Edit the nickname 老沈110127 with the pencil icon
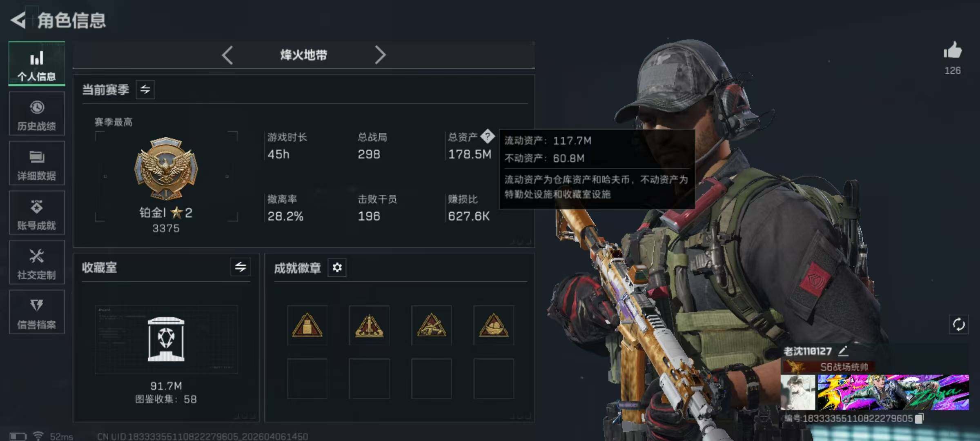980x441 pixels. coord(843,351)
